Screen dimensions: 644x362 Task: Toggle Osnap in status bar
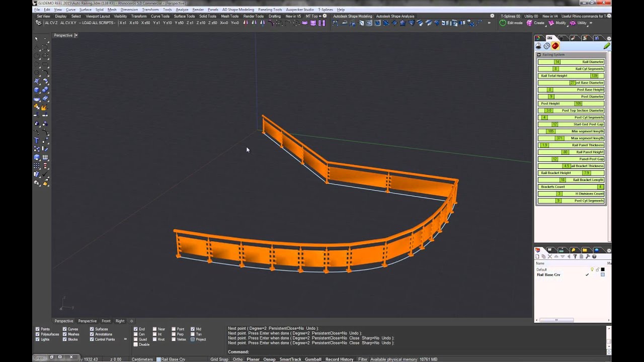click(x=269, y=359)
